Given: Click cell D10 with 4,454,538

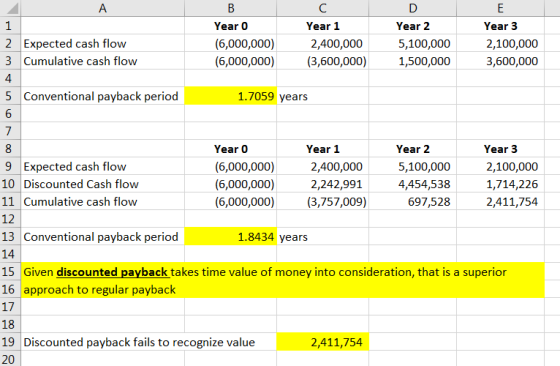Looking at the screenshot, I should [x=412, y=184].
